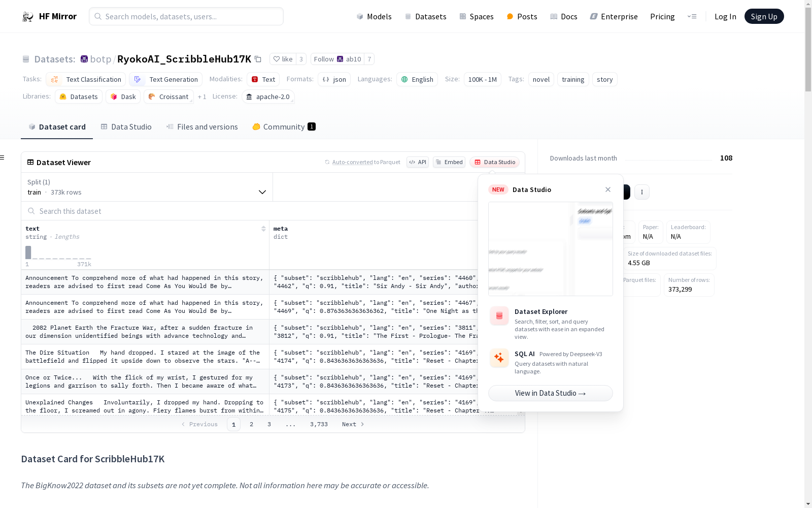Filter by 100K - 1M size tag

[x=483, y=80]
